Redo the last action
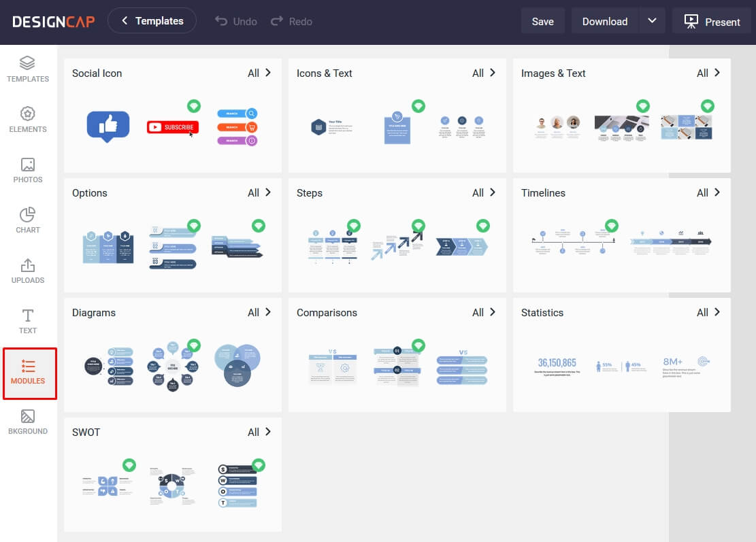 click(x=291, y=20)
